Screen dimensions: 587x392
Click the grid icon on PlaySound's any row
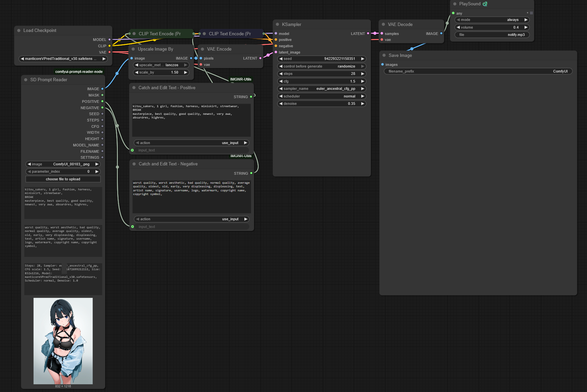531,13
